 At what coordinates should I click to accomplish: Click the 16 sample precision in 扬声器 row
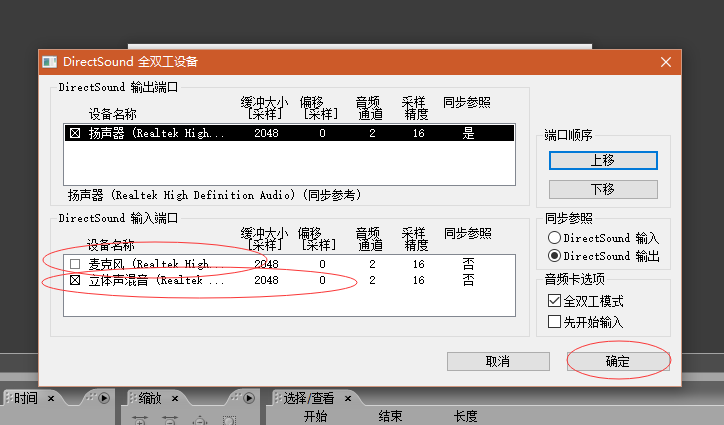click(x=418, y=133)
